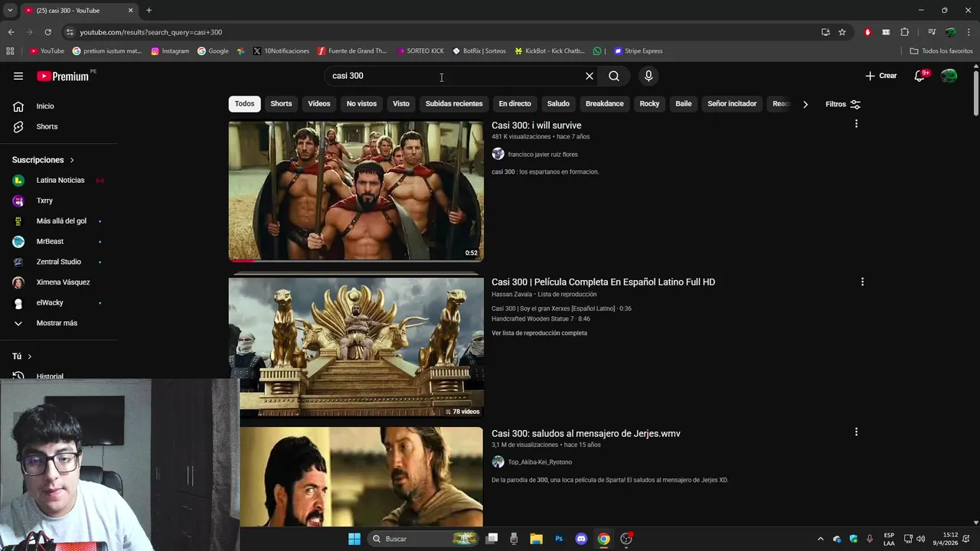980x551 pixels.
Task: Select the Subidas recientes chip
Action: tap(454, 104)
